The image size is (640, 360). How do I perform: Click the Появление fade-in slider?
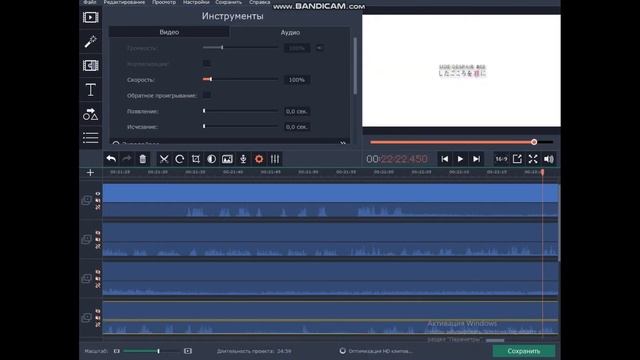point(240,111)
